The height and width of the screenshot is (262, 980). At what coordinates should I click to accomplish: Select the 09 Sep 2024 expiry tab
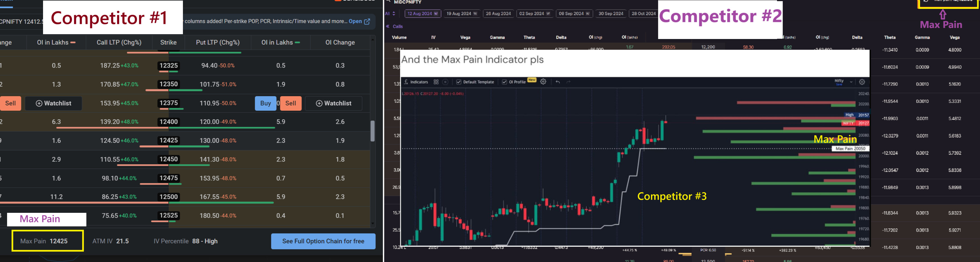coord(574,14)
